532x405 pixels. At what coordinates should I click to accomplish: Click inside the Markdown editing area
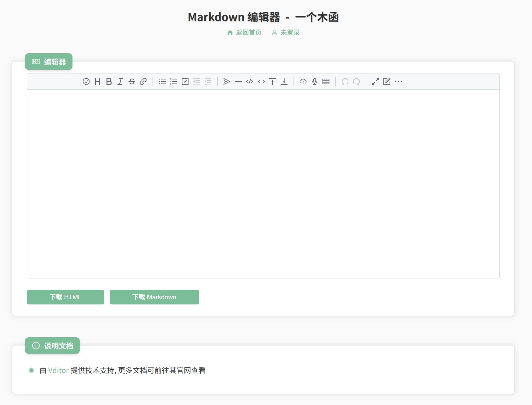tap(263, 184)
